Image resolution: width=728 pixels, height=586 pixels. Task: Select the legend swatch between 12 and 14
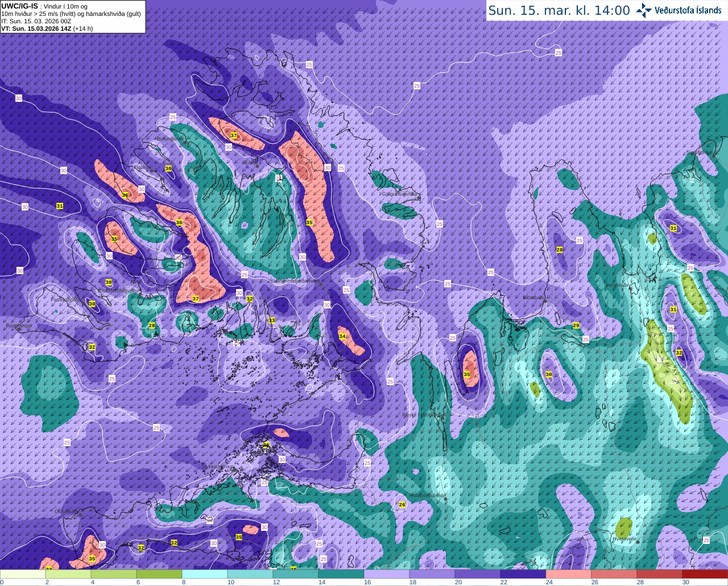click(296, 574)
